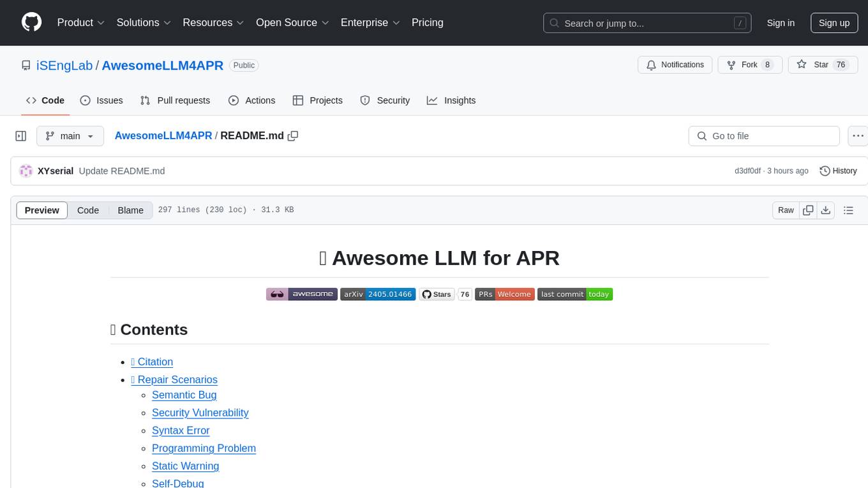The image size is (868, 488).
Task: Expand the Open Source menu
Action: click(292, 22)
